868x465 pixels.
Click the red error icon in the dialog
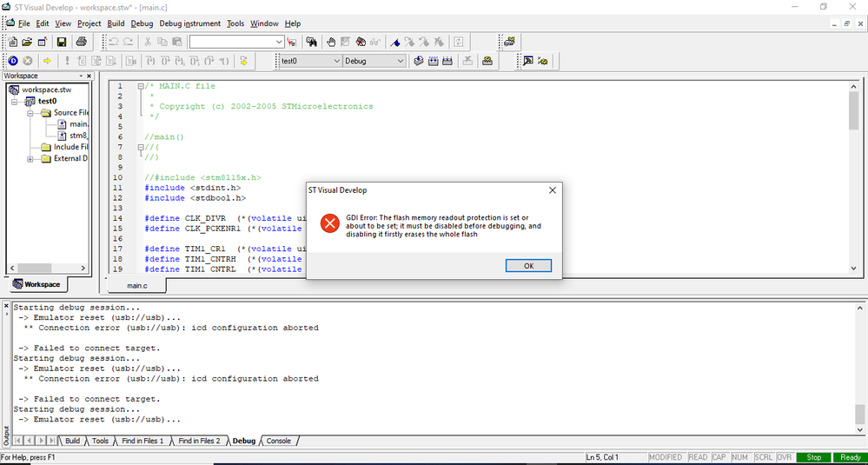point(329,223)
